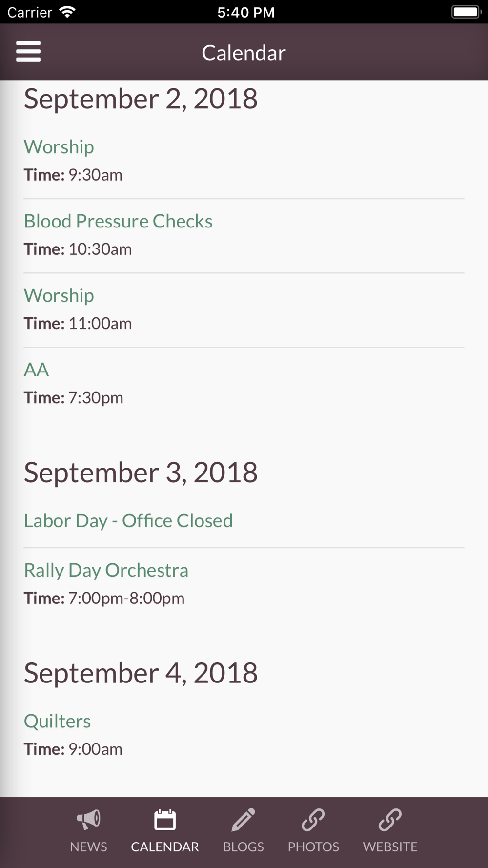This screenshot has height=868, width=488.
Task: Tap the Calendar tab icon
Action: [165, 820]
